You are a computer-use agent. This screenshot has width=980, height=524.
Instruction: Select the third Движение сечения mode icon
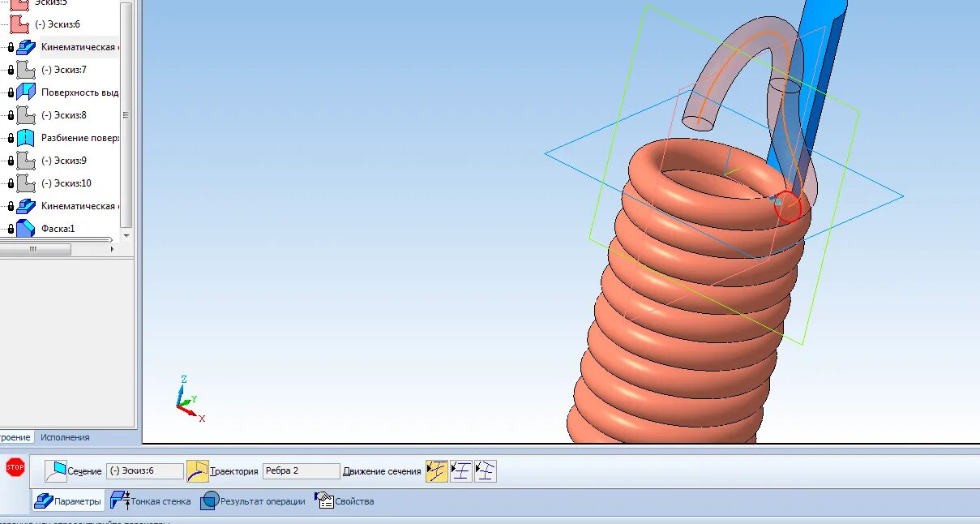486,471
